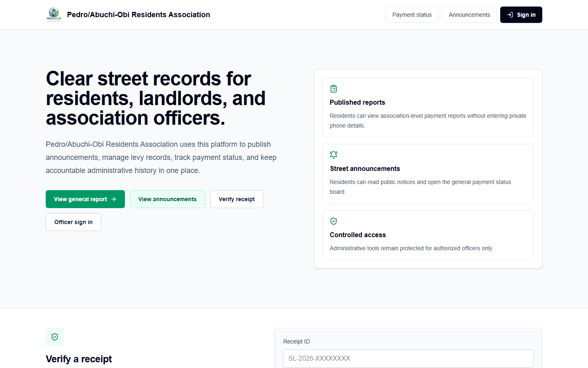Click the association logo in the header

coord(53,15)
